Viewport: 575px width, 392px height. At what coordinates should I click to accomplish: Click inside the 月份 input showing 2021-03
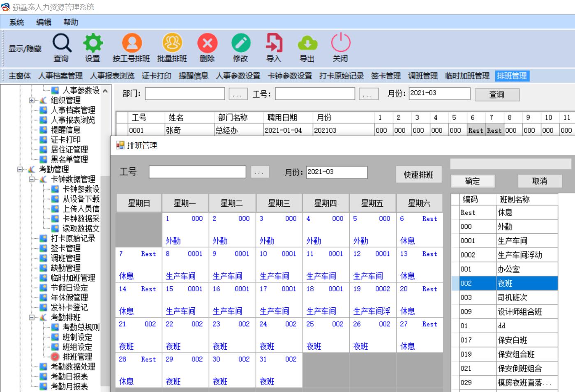[x=337, y=172]
